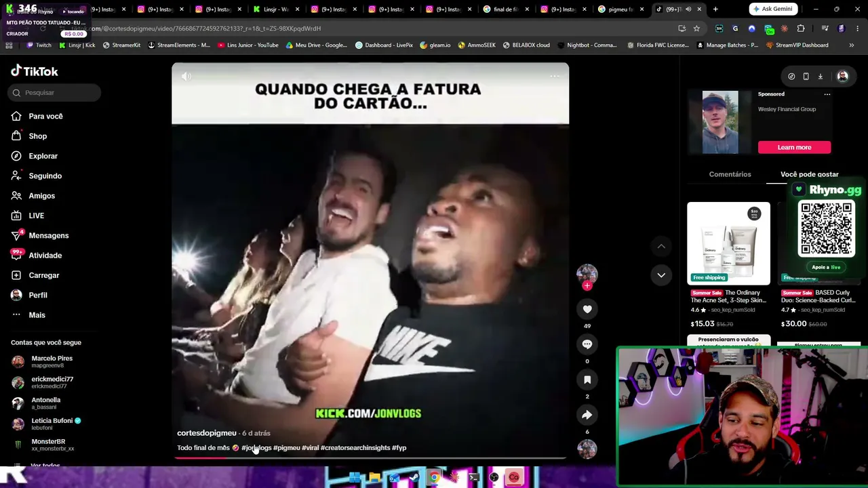This screenshot has height=488, width=868.
Task: Open the Chrome extensions puzzle icon
Action: [801, 28]
